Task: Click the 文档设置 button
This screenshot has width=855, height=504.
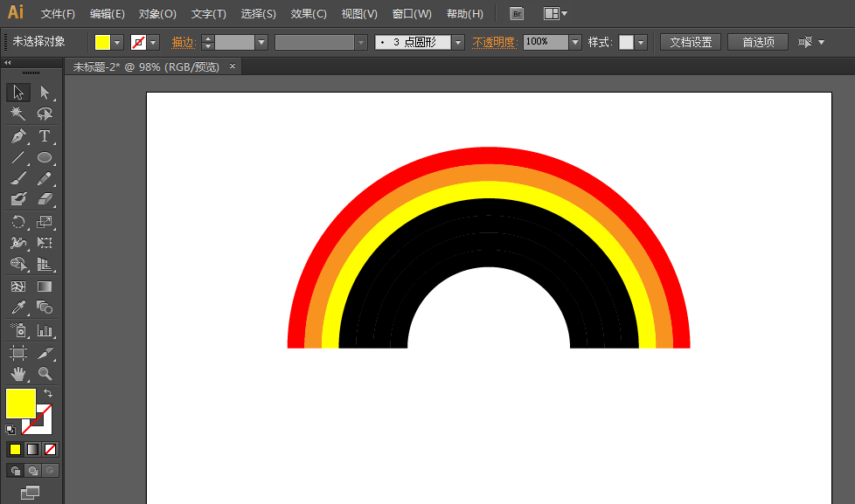Action: click(x=691, y=42)
